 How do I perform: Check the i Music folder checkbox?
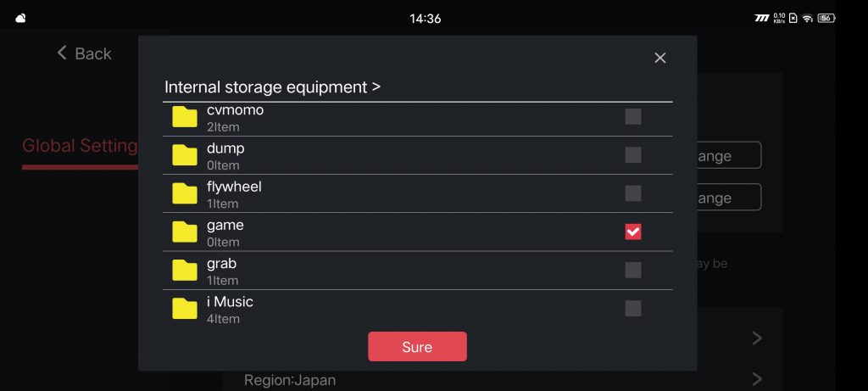point(633,309)
